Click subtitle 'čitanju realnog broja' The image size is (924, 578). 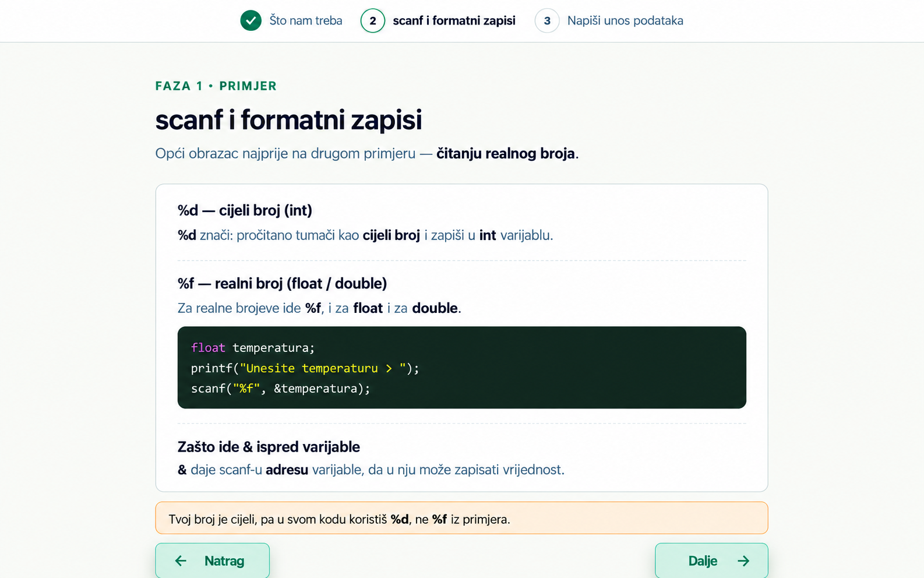506,154
